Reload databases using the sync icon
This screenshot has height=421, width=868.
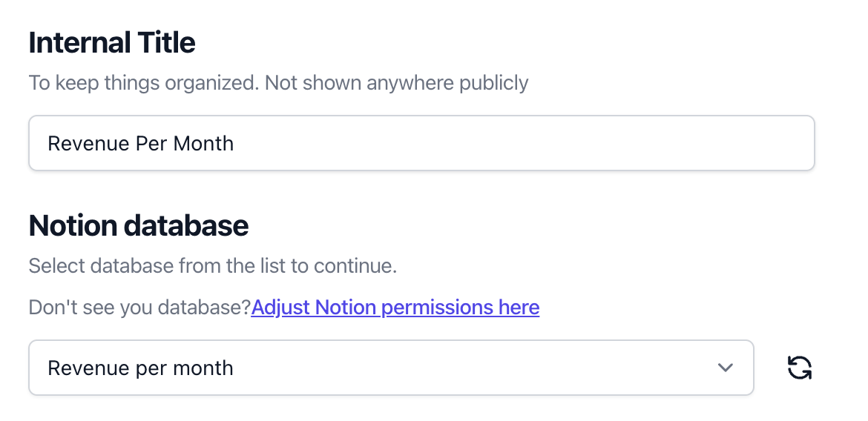(799, 368)
